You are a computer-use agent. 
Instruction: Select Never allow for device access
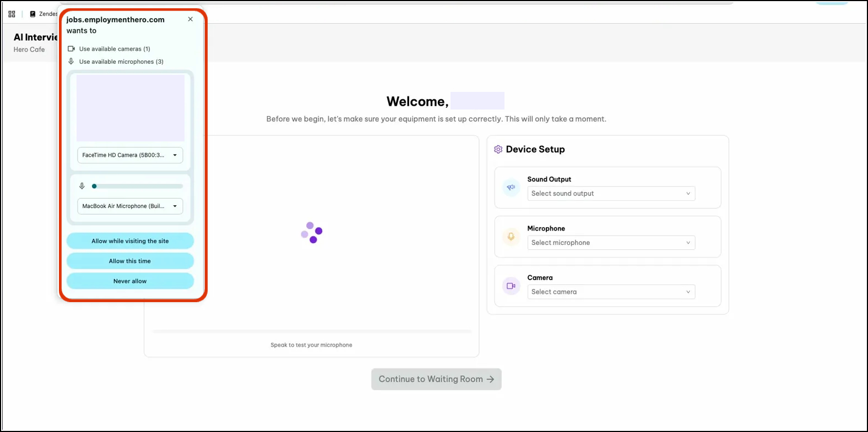pos(130,281)
